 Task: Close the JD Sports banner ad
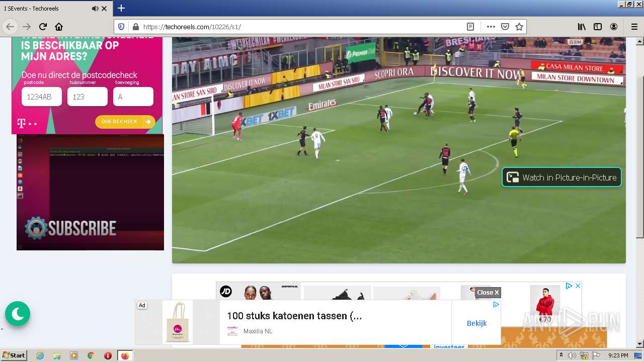click(578, 286)
